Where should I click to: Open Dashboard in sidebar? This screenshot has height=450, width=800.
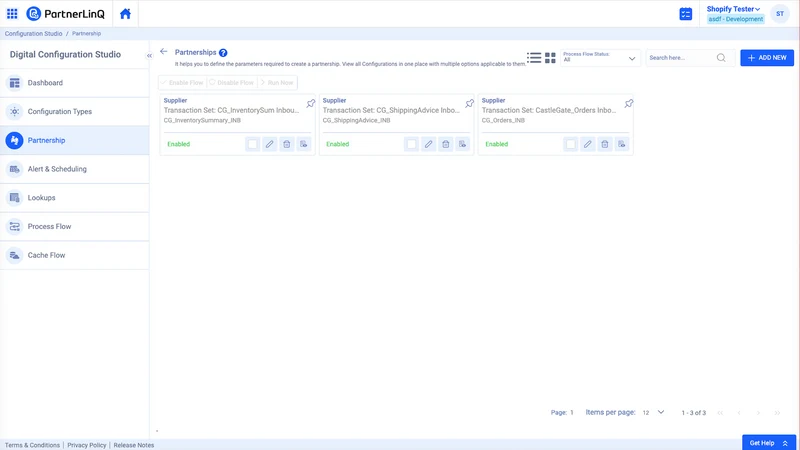pyautogui.click(x=74, y=83)
